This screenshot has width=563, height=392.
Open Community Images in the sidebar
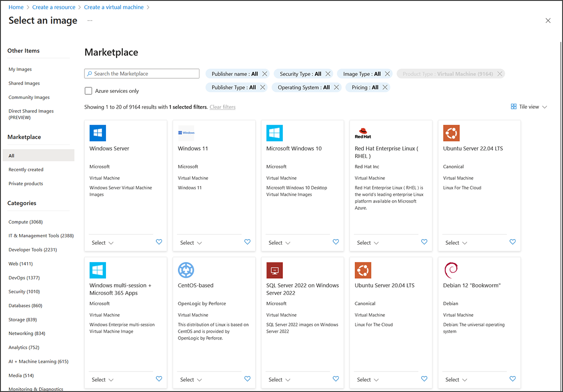coord(29,98)
